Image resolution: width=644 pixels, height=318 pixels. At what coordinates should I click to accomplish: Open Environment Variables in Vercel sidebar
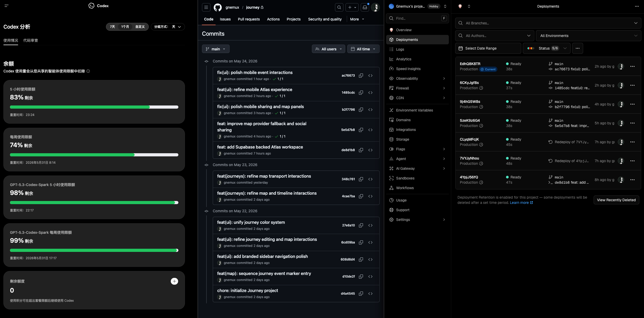click(x=417, y=110)
